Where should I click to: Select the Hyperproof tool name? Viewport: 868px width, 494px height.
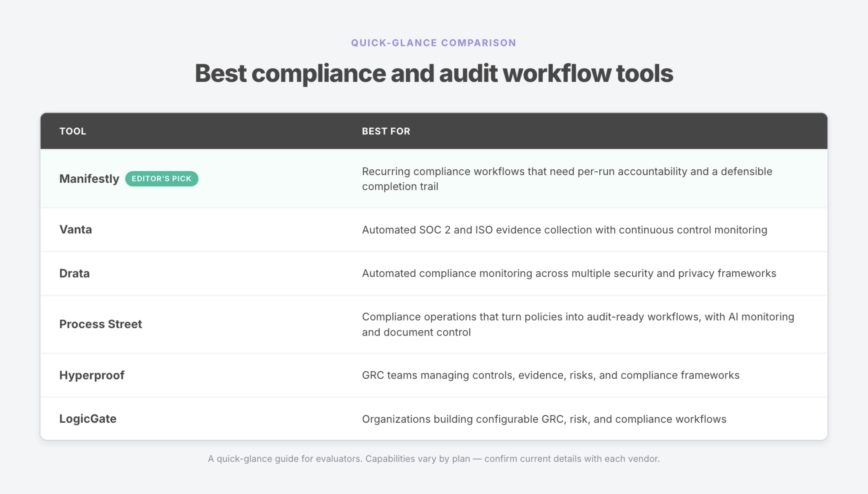[92, 375]
